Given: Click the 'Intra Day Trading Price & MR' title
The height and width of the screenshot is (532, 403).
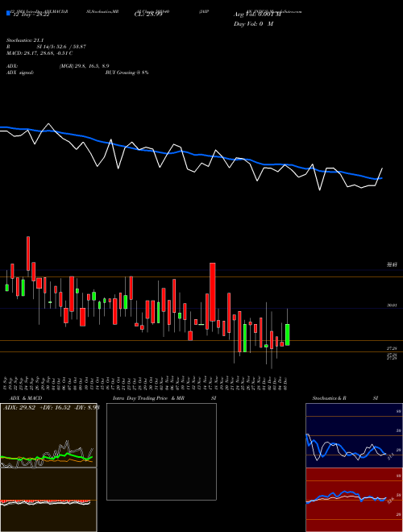Looking at the screenshot, I should click(148, 398).
